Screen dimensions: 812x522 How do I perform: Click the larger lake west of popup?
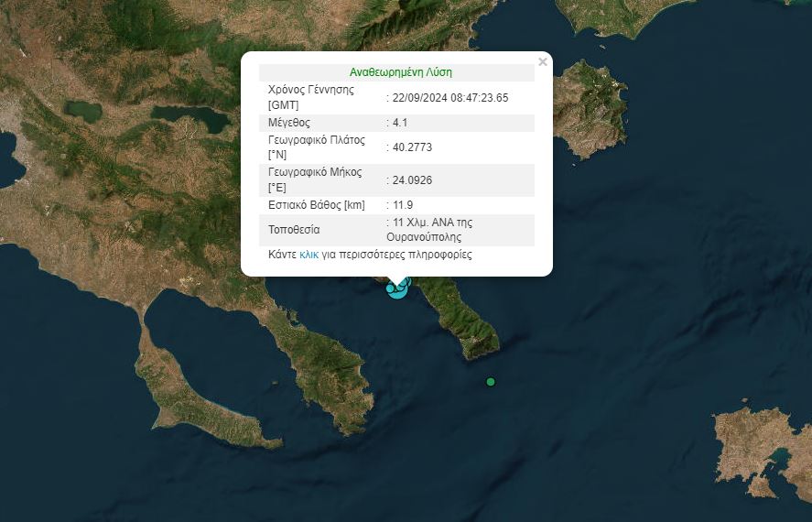click(190, 117)
